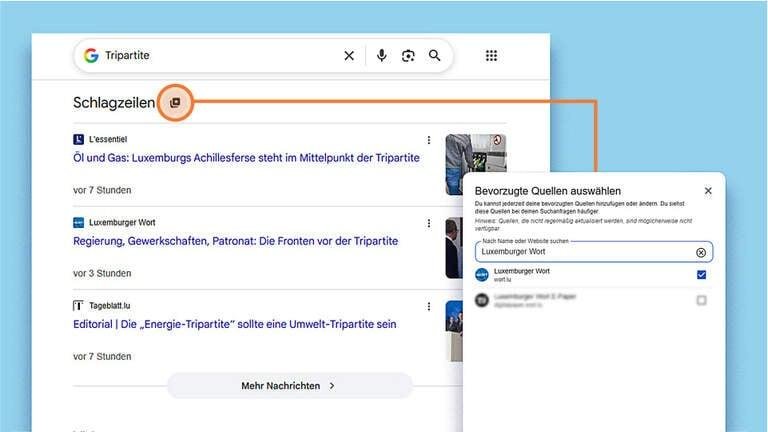Click Bevorzugte Quellen auswählen title
Viewport: 768px width, 432px height.
(548, 191)
